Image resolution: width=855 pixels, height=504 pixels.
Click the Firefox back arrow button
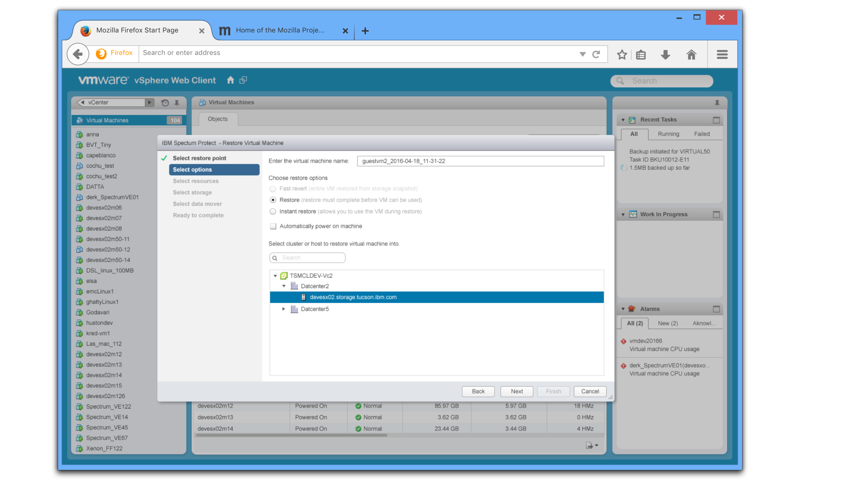[78, 54]
